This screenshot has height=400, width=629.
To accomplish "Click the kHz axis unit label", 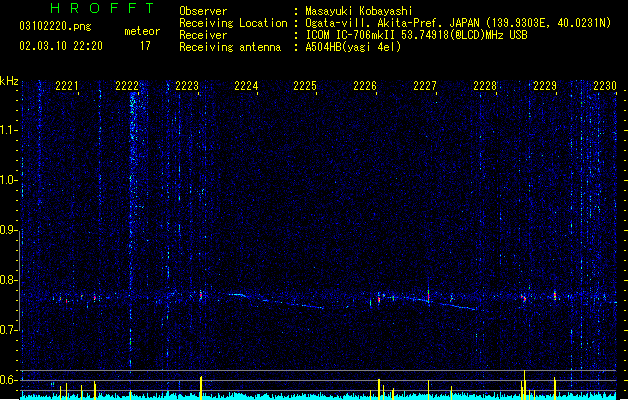I will 9,81.
